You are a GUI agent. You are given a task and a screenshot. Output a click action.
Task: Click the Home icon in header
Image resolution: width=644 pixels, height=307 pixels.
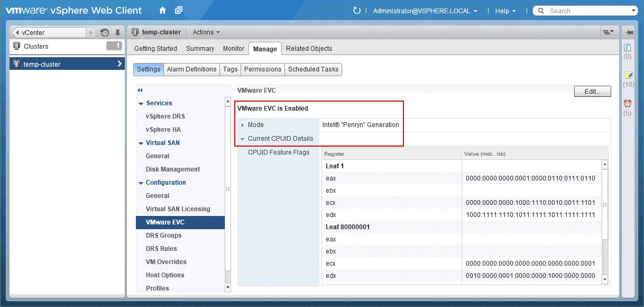tap(162, 11)
